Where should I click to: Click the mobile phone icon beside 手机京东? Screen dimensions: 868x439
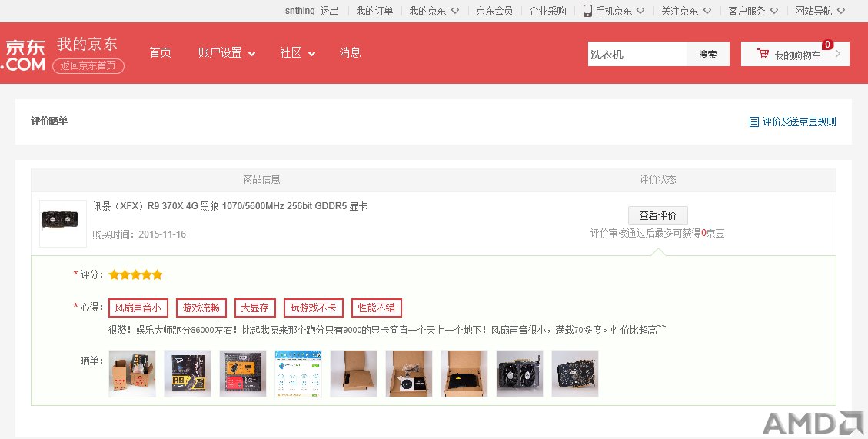[587, 11]
